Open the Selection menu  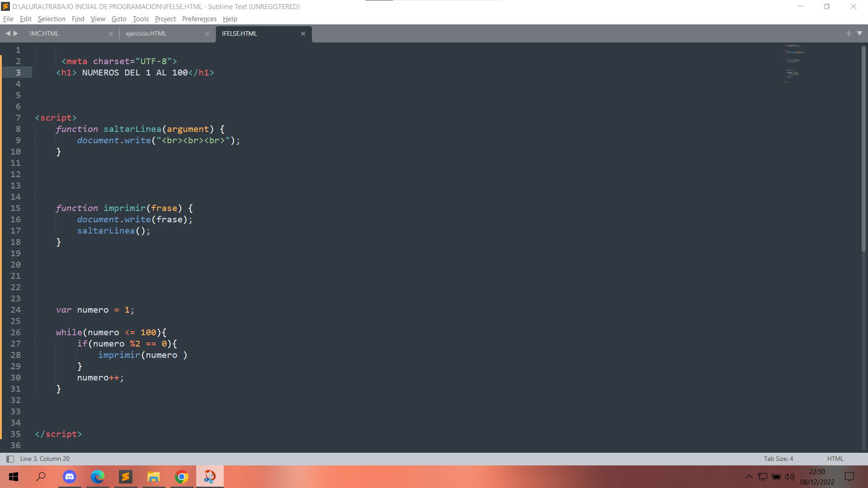52,19
